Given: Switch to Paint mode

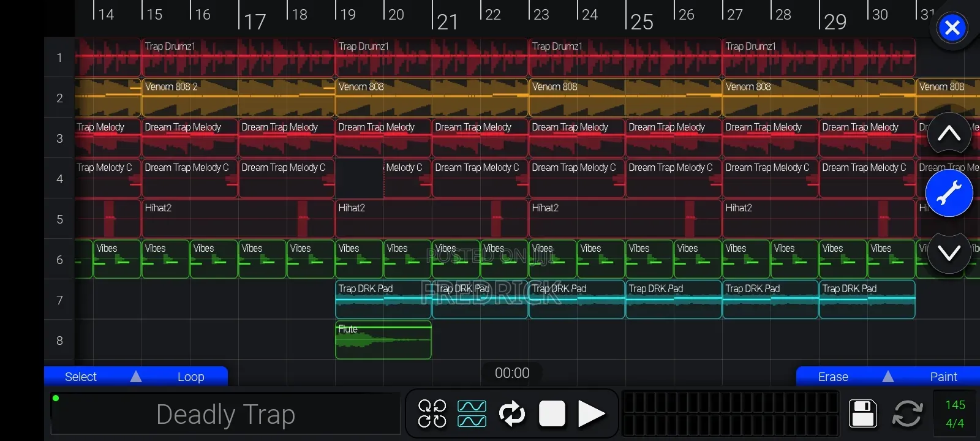Looking at the screenshot, I should point(943,377).
